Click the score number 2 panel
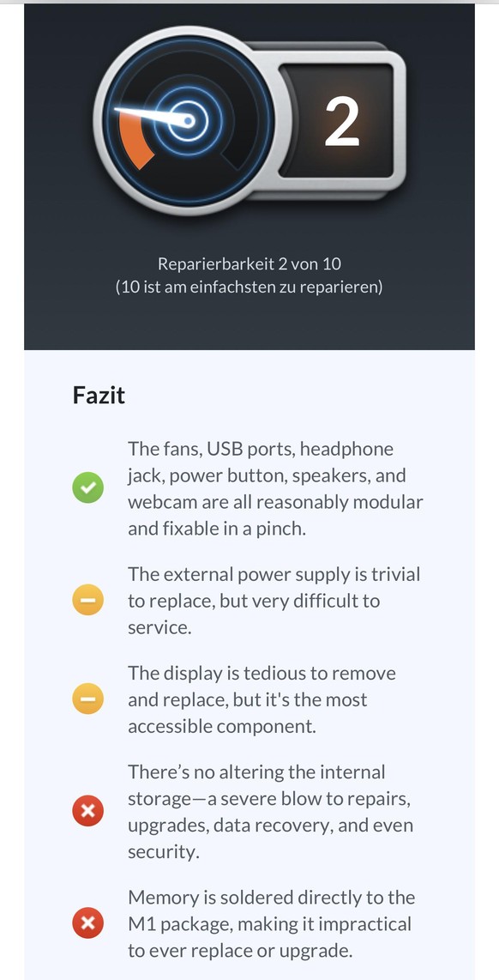Image resolution: width=499 pixels, height=980 pixels. pyautogui.click(x=340, y=120)
